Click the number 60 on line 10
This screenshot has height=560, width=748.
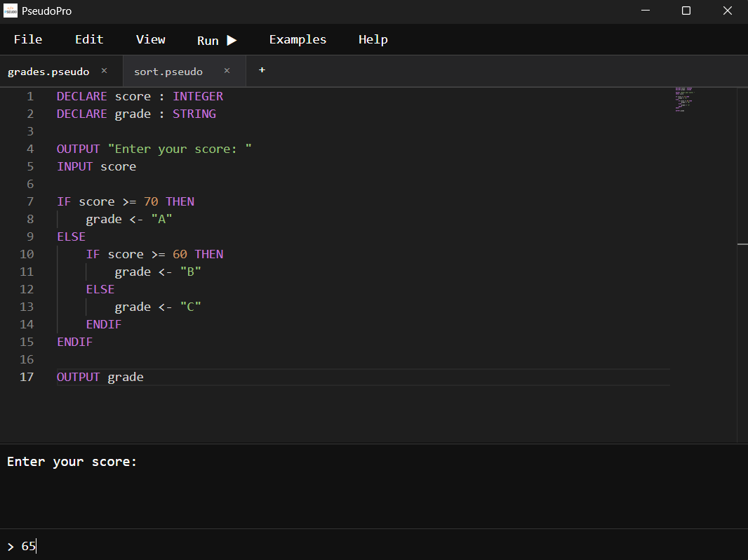[x=180, y=254]
